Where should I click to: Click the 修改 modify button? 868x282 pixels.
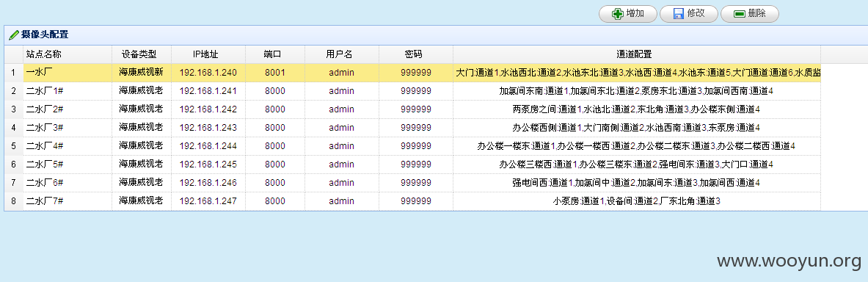pyautogui.click(x=689, y=14)
